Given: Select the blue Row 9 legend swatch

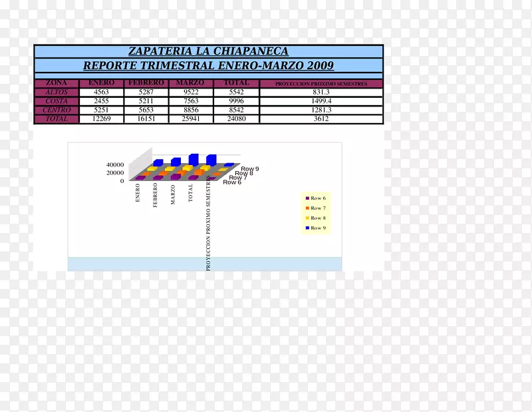Looking at the screenshot, I should tap(307, 228).
